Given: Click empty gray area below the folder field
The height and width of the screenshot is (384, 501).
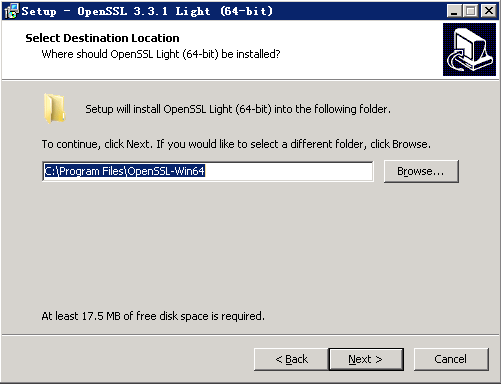Looking at the screenshot, I should pyautogui.click(x=250, y=247).
